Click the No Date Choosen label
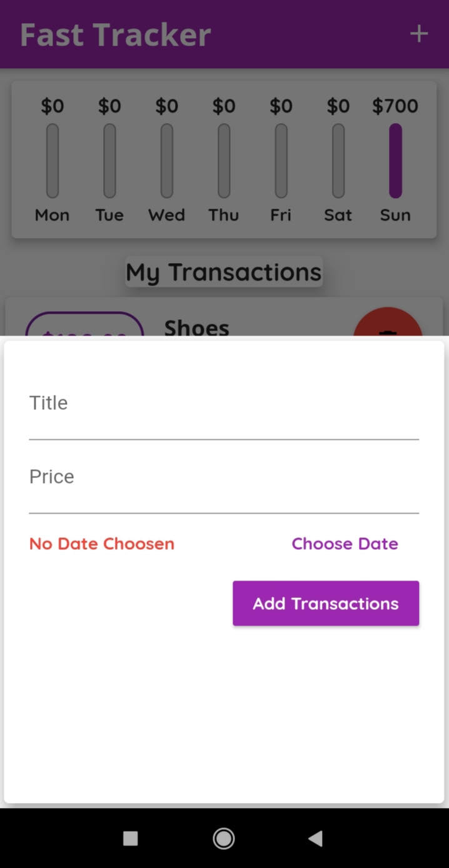The image size is (449, 868). [x=101, y=544]
